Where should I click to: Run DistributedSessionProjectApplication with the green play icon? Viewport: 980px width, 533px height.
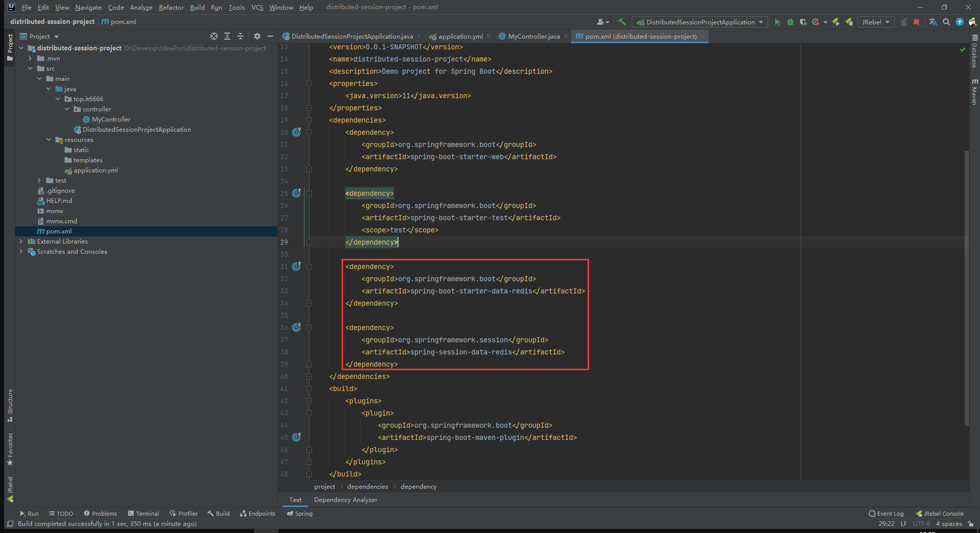[777, 22]
